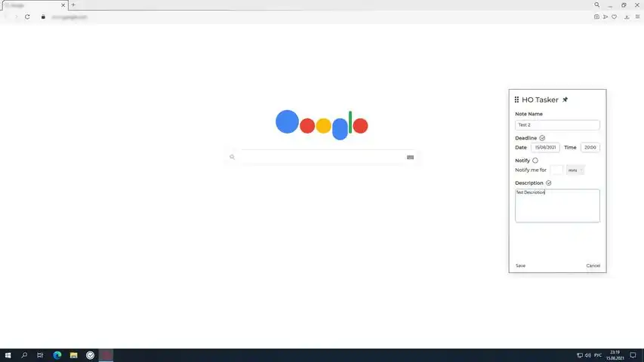Click the HO Tasker drag handle dots
Screen dimensions: 644x362
tap(516, 100)
